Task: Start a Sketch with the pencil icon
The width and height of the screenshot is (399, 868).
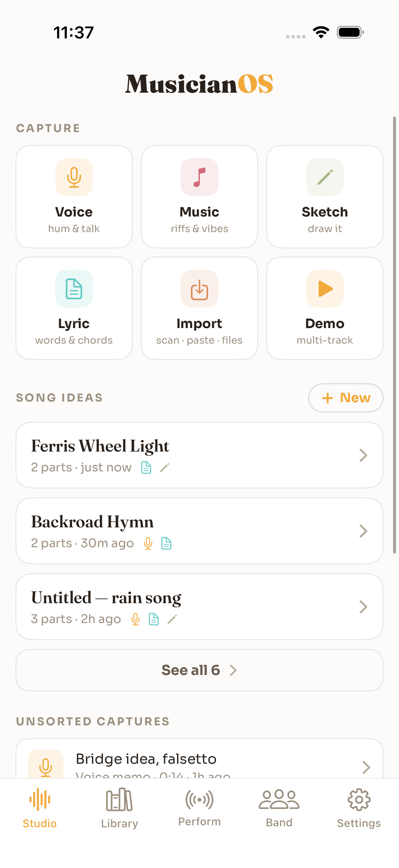Action: click(325, 177)
